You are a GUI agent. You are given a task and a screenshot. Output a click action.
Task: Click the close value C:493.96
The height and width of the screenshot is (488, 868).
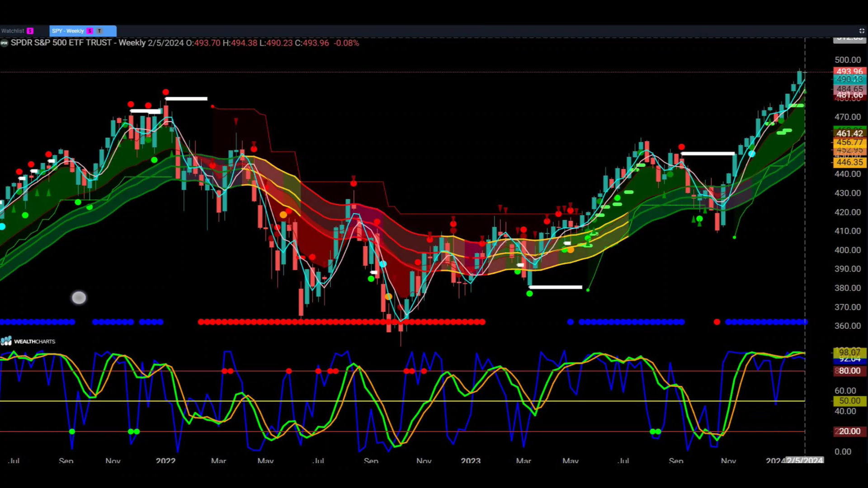[312, 43]
